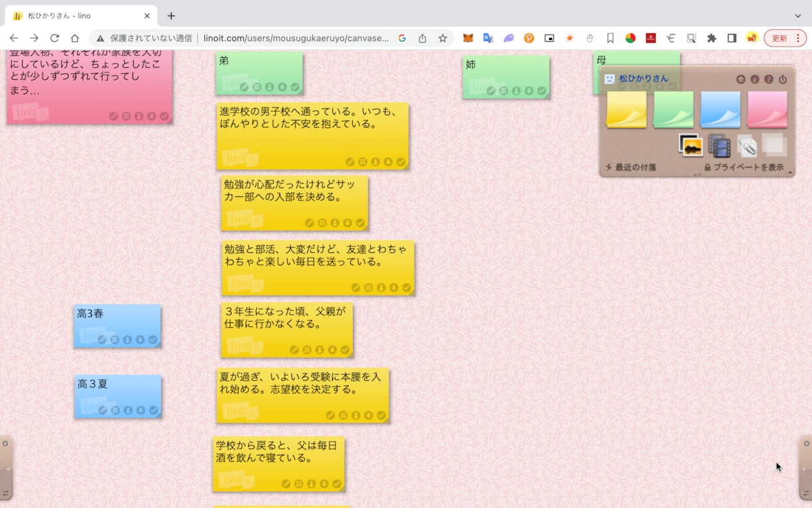This screenshot has height=508, width=812.
Task: Click the picture upload icon in the palette
Action: click(x=691, y=145)
